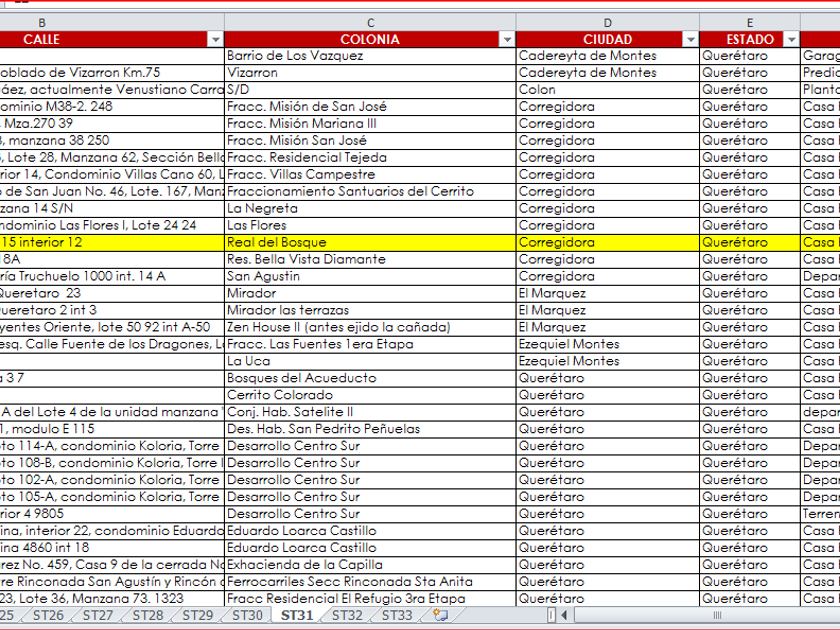The width and height of the screenshot is (840, 630).
Task: Select cell 'to 114-A, condominio Koloria, Torre'
Action: (x=111, y=446)
